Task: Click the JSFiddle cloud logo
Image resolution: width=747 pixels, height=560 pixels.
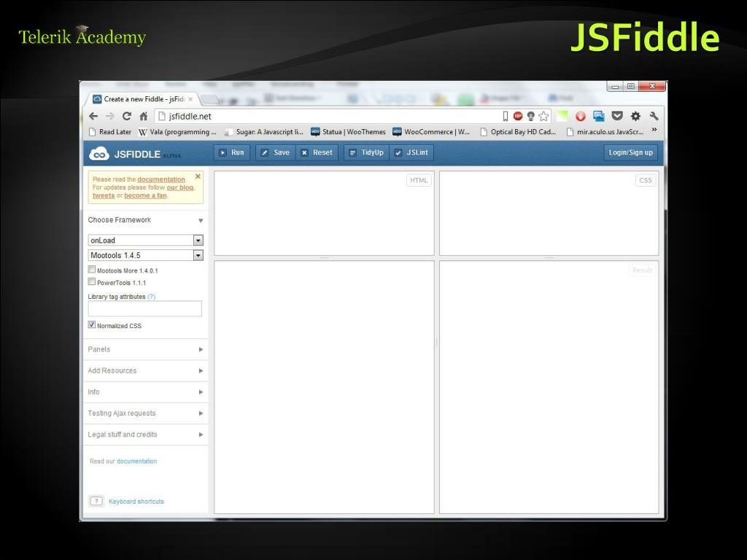Action: point(99,154)
